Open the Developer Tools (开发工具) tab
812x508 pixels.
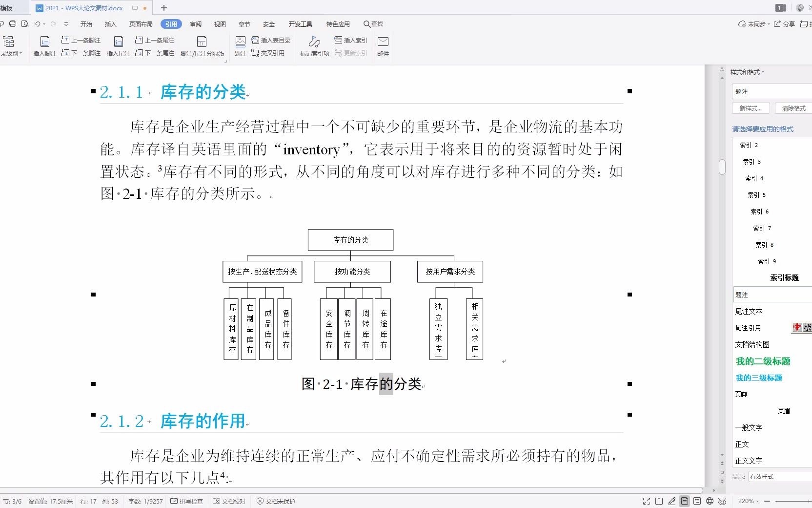pyautogui.click(x=300, y=24)
